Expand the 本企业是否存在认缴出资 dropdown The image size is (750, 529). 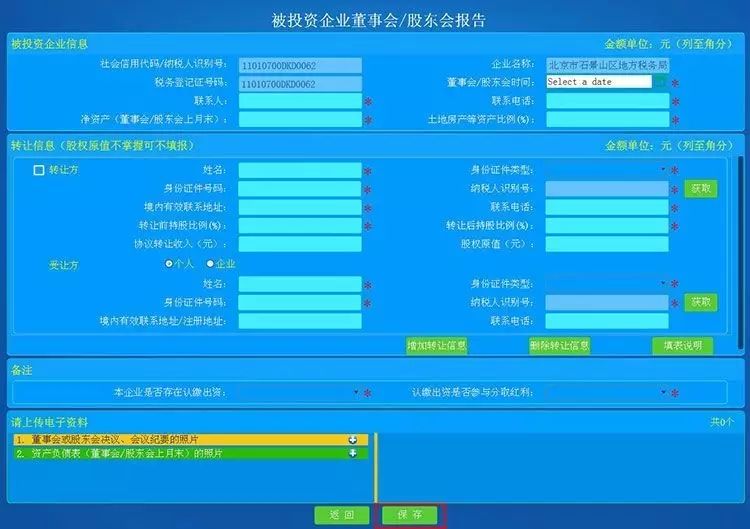coord(299,393)
